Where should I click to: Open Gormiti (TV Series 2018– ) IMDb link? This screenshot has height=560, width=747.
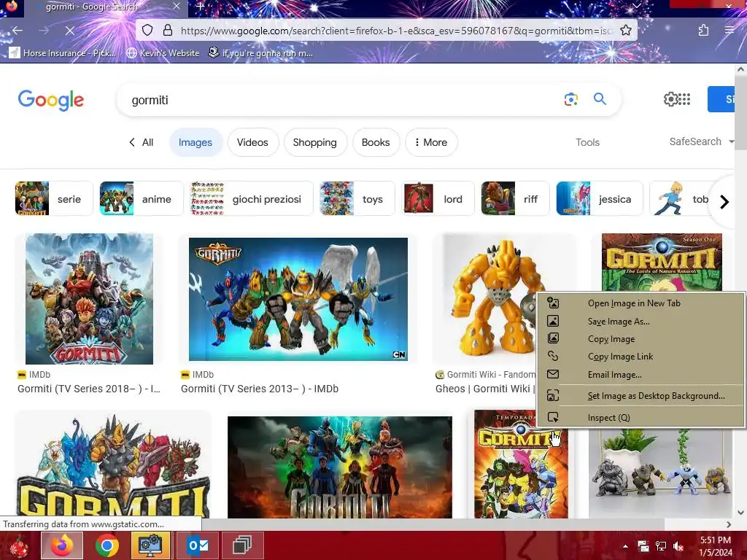88,389
